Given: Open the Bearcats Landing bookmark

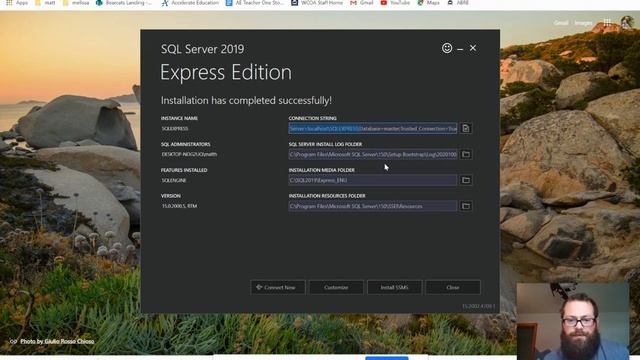Looking at the screenshot, I should click(124, 3).
